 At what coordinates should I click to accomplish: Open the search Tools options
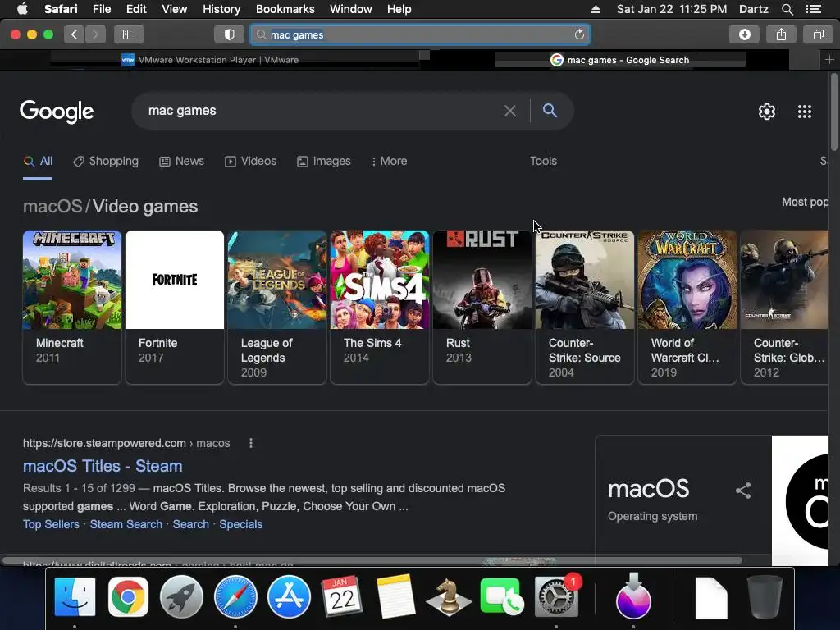click(543, 161)
